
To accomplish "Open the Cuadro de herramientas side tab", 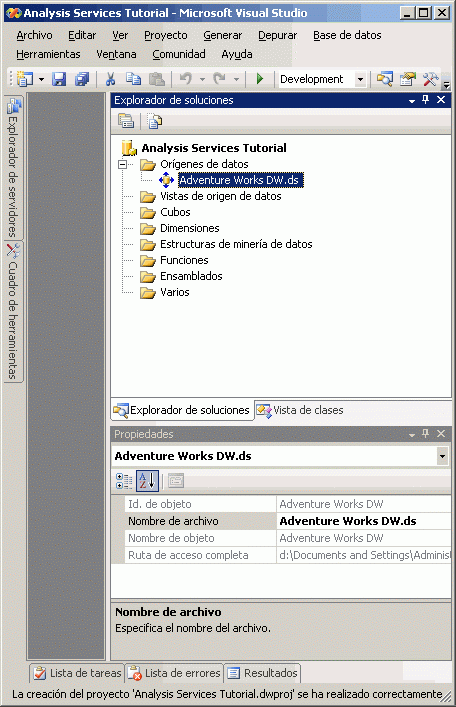I will (13, 312).
